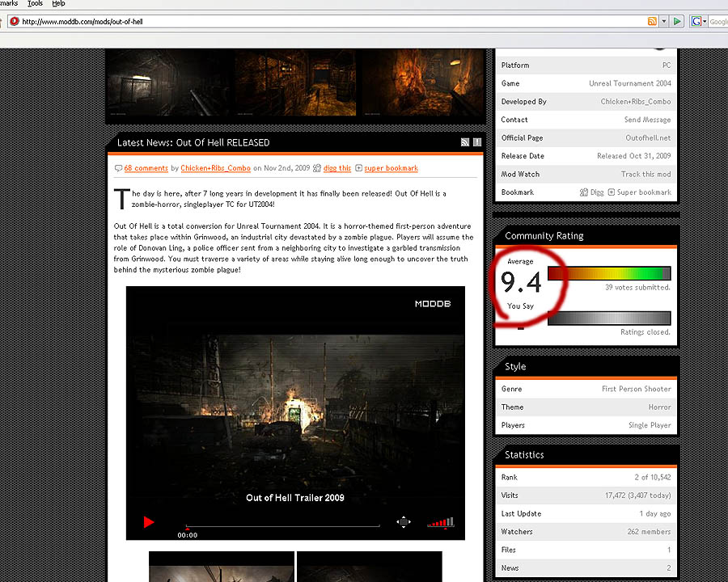Open the Tools menu
This screenshot has height=582, width=728.
[x=35, y=4]
